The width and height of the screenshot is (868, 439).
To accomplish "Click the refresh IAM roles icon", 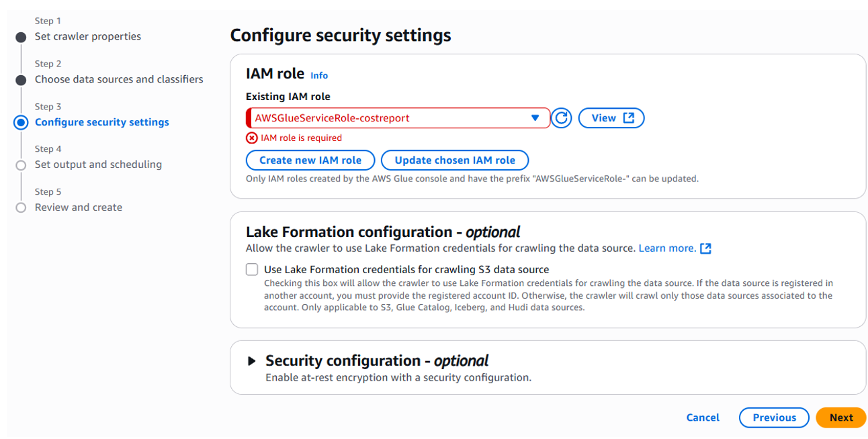I will (562, 118).
